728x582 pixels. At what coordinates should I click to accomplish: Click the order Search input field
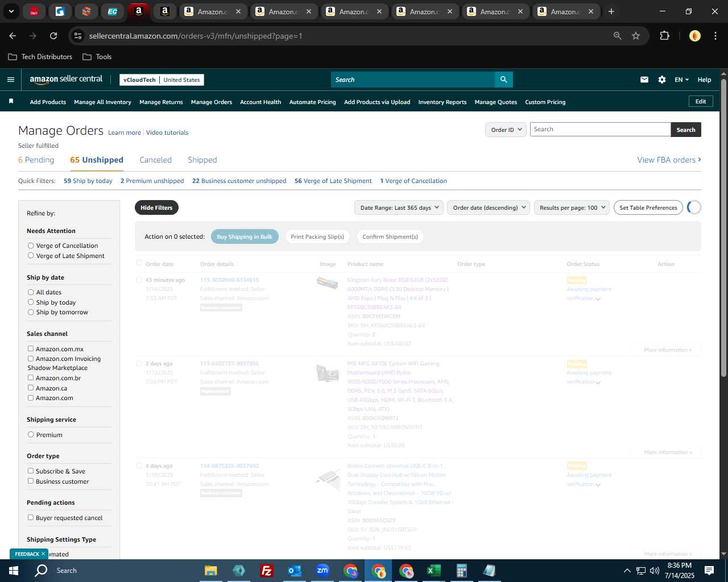click(600, 130)
